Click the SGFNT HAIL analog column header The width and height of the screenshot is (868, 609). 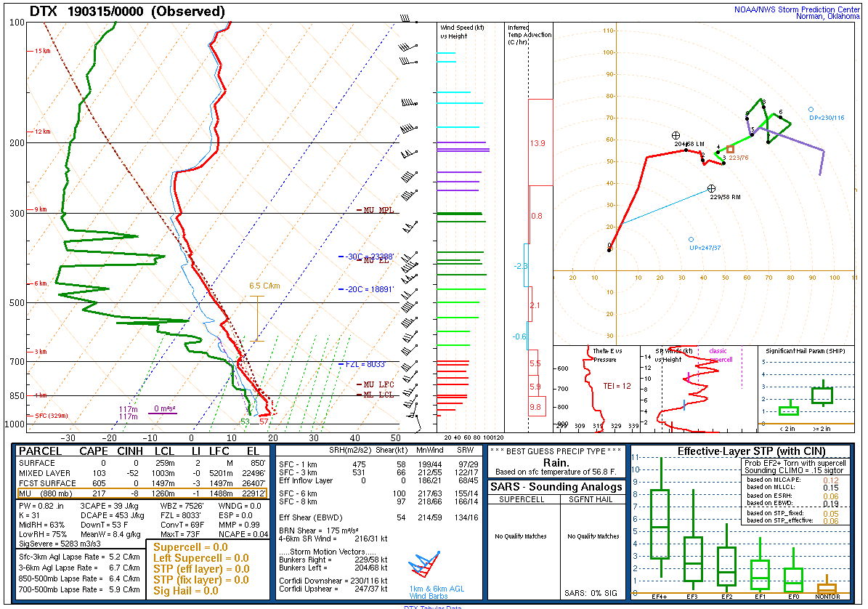point(591,499)
